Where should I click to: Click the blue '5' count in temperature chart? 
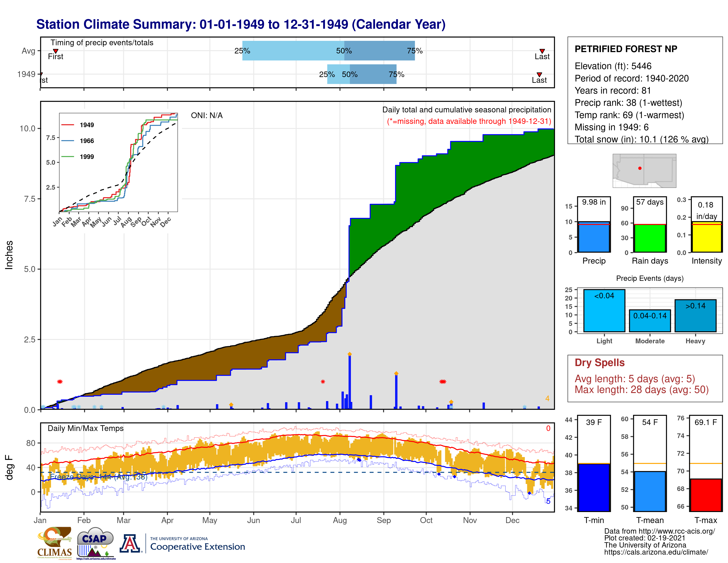point(548,501)
